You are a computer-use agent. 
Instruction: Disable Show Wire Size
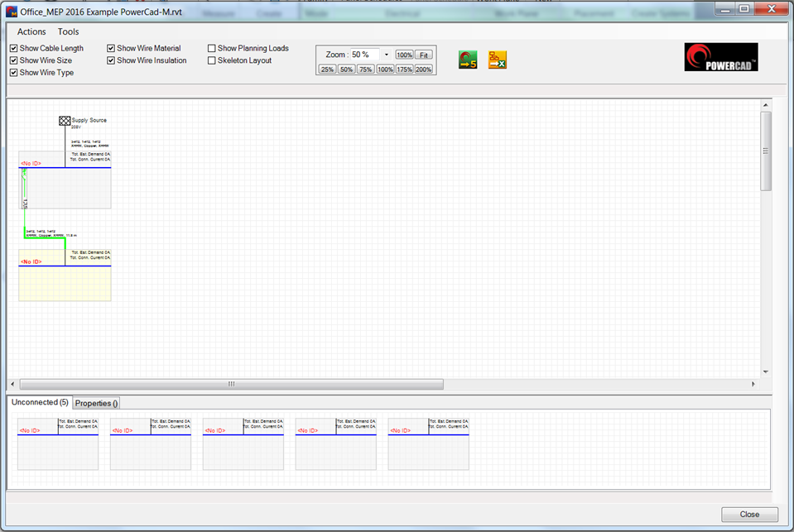pyautogui.click(x=13, y=60)
